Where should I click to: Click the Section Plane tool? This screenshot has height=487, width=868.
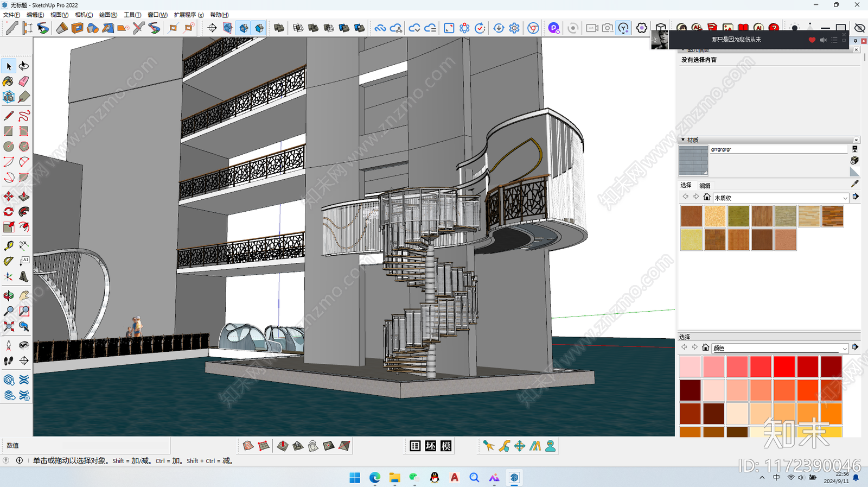[24, 360]
